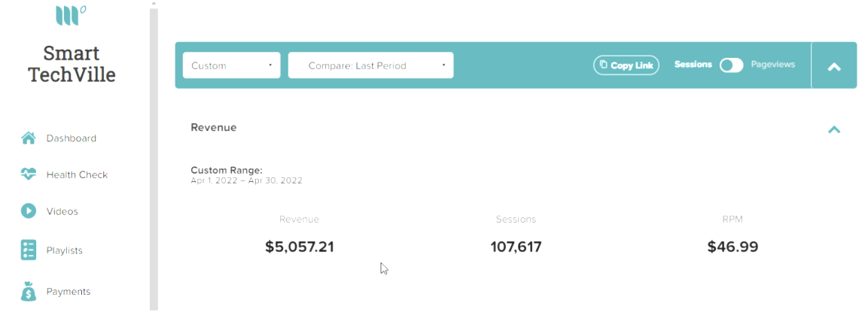
Task: Click the Dashboard home icon
Action: [29, 138]
